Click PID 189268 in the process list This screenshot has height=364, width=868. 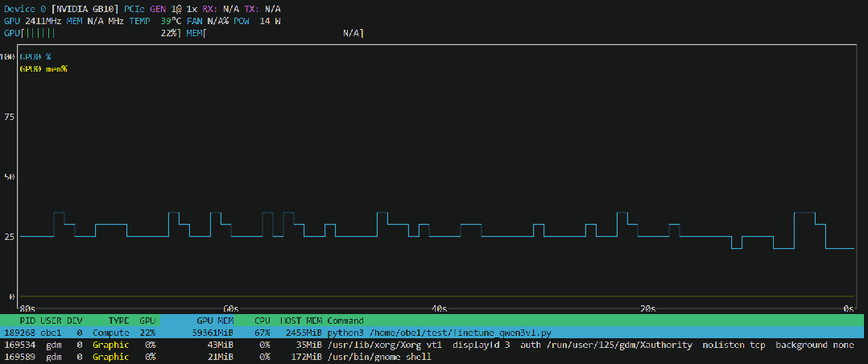[x=19, y=333]
